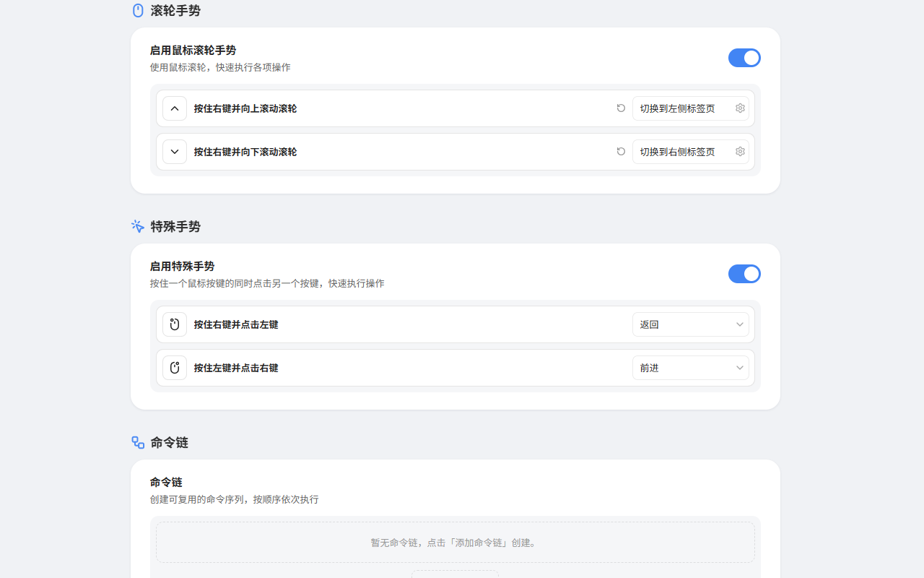924x578 pixels.
Task: Click the 滚轮手势 section heading
Action: (x=175, y=10)
